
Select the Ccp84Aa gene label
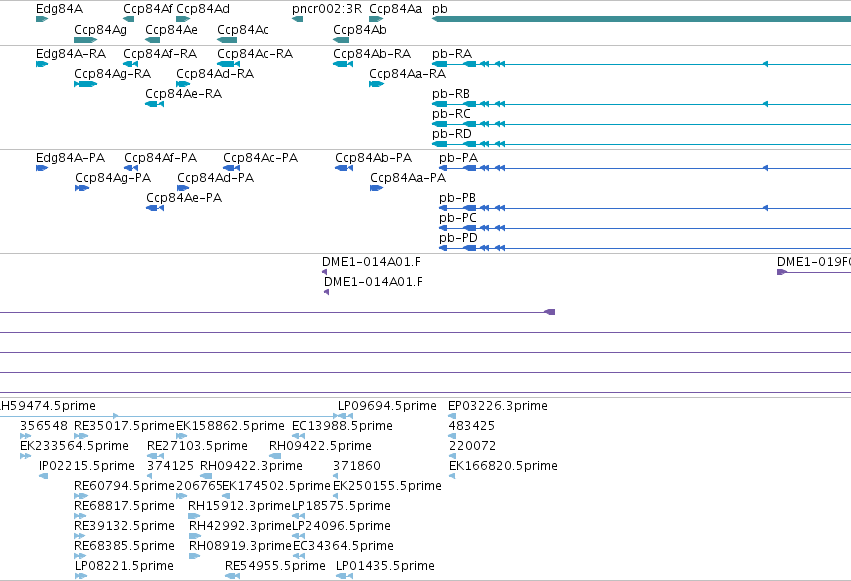pyautogui.click(x=396, y=9)
